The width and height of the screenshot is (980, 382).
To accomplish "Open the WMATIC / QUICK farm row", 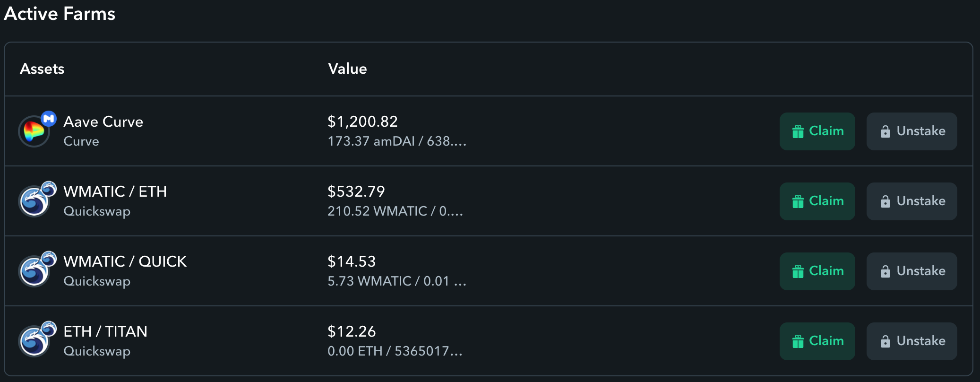I will coord(489,271).
